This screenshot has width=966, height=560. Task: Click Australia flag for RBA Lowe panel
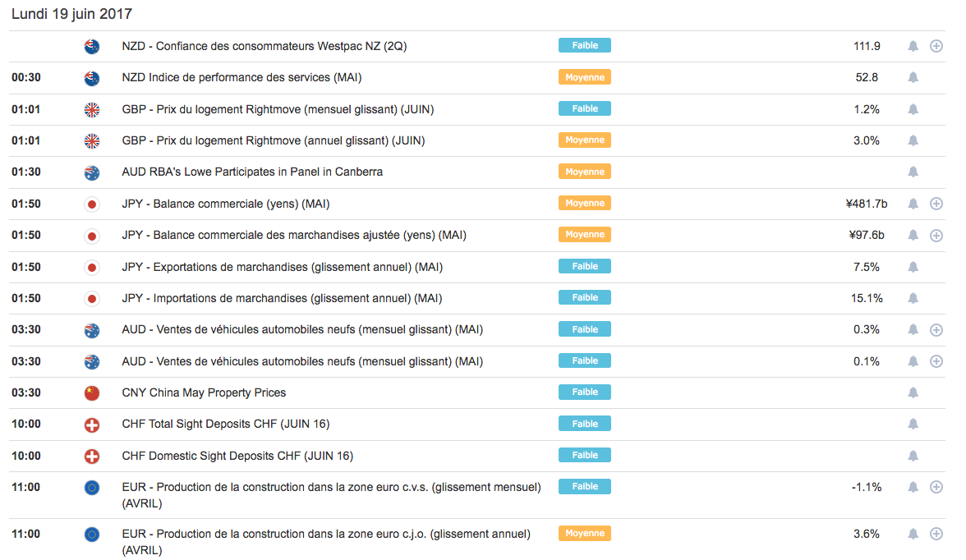pos(92,172)
